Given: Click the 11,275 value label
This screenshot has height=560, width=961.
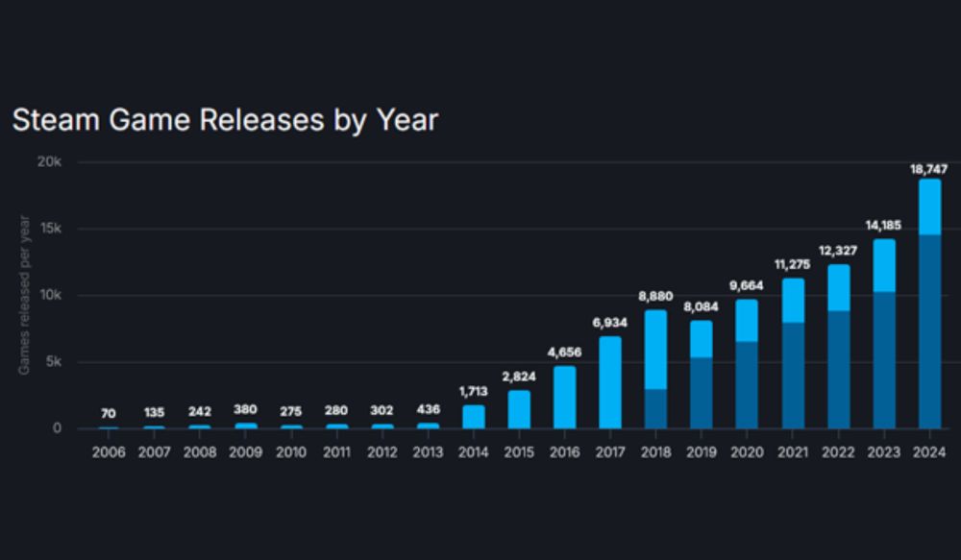Looking at the screenshot, I should 792,265.
